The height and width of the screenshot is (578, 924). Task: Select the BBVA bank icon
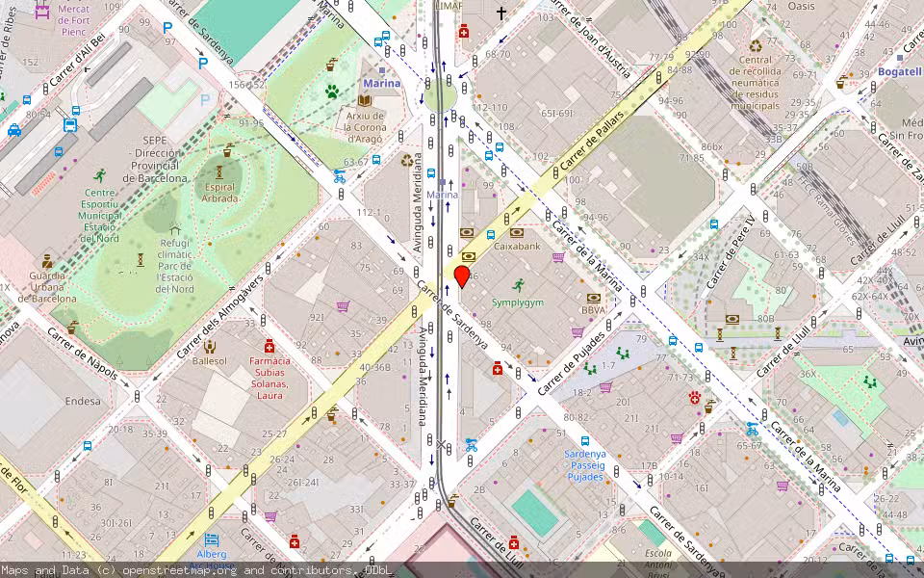click(x=594, y=298)
